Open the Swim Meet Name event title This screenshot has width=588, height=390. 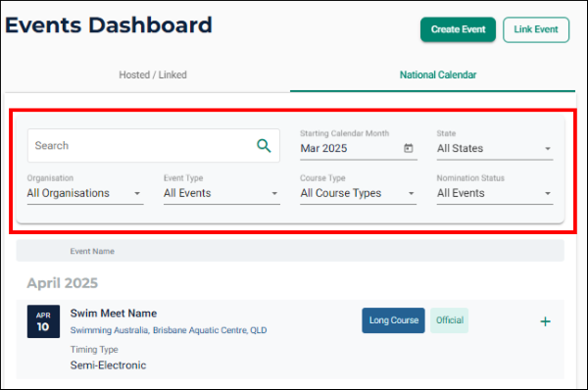pyautogui.click(x=114, y=314)
